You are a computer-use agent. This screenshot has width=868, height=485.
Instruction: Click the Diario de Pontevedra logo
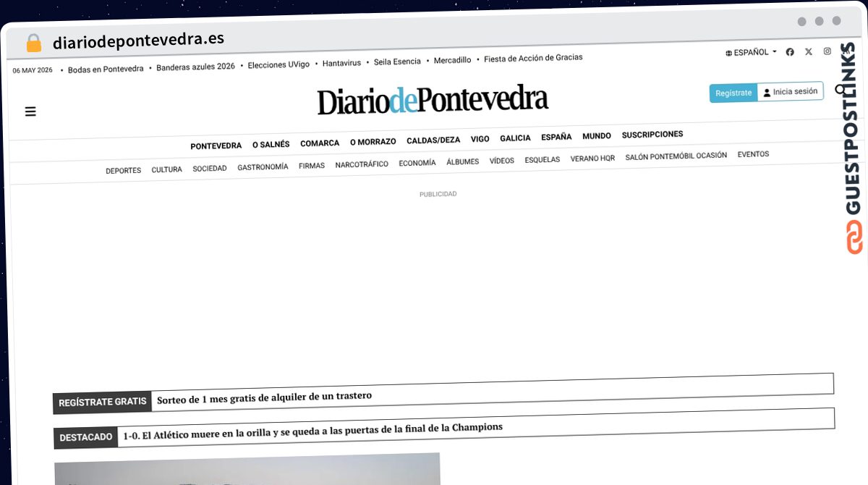tap(433, 101)
